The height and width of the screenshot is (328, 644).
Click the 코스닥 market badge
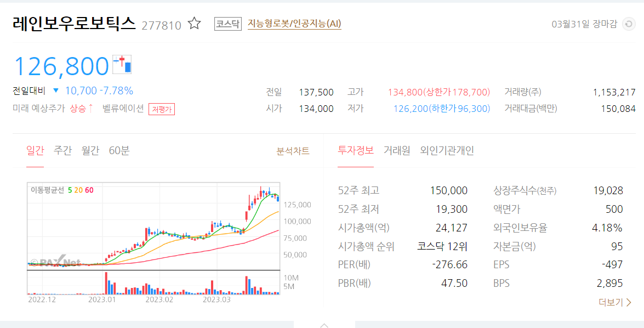click(228, 24)
